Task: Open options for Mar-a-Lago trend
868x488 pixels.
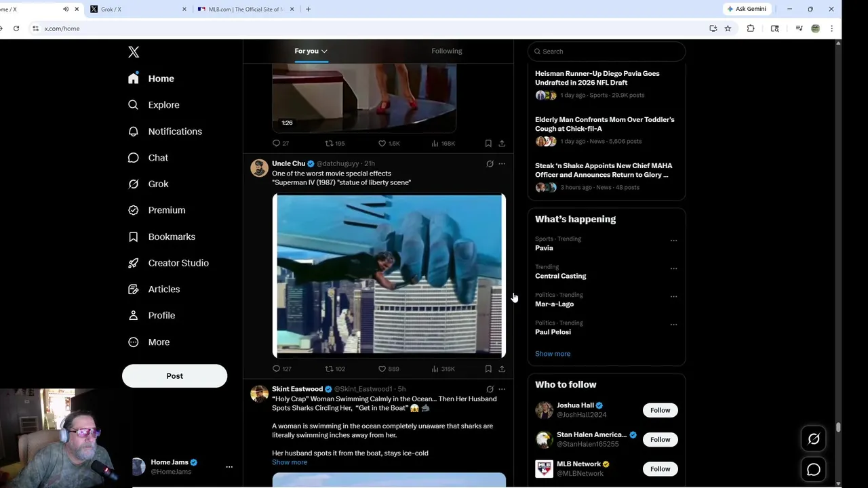Action: pos(673,297)
